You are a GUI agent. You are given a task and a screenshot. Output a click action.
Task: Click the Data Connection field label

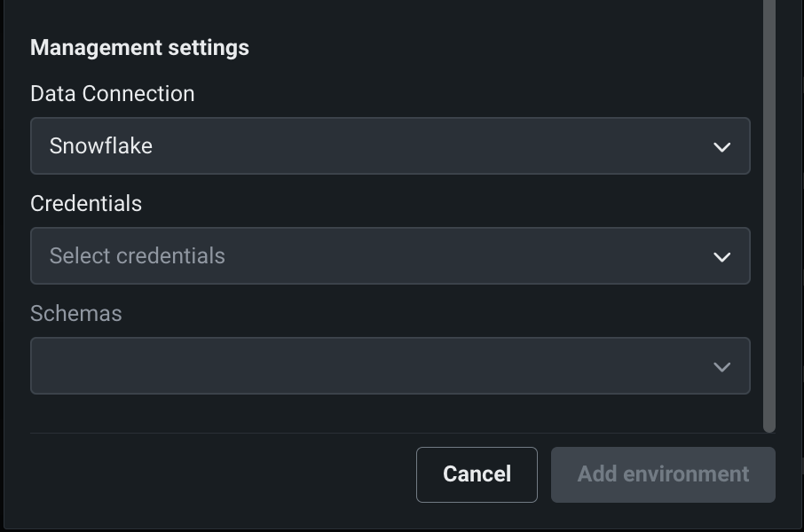(x=112, y=94)
